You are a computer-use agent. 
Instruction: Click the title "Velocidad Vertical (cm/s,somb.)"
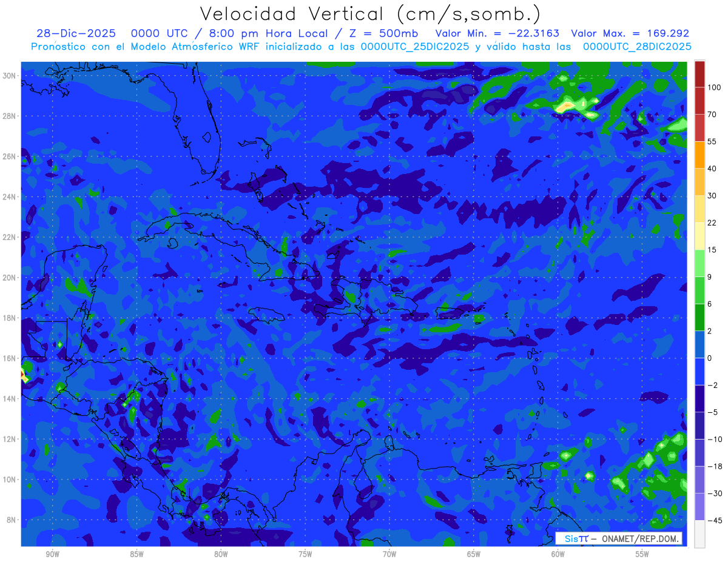click(370, 14)
